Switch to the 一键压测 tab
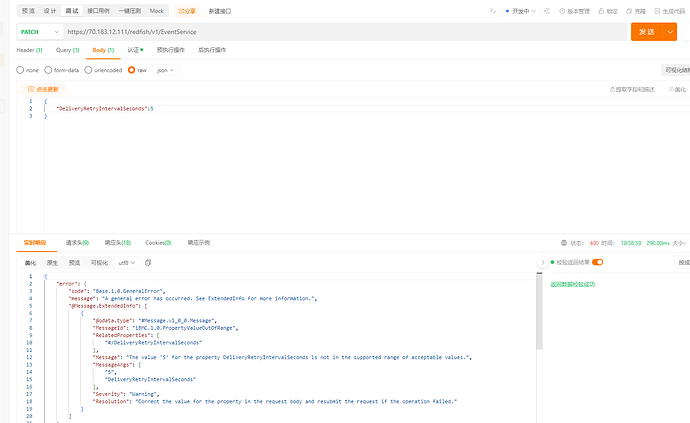The width and height of the screenshot is (690, 423). point(130,11)
